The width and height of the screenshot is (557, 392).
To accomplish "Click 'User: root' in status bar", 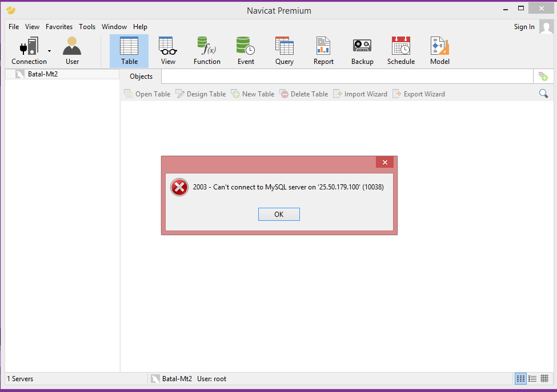I will pyautogui.click(x=212, y=379).
